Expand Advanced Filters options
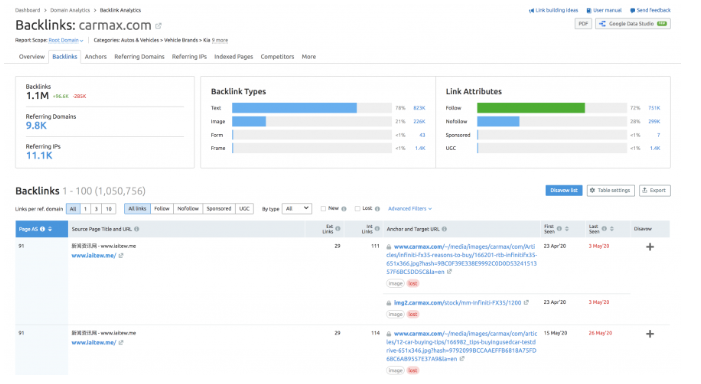Screen dimensions: 701x384 coord(410,209)
